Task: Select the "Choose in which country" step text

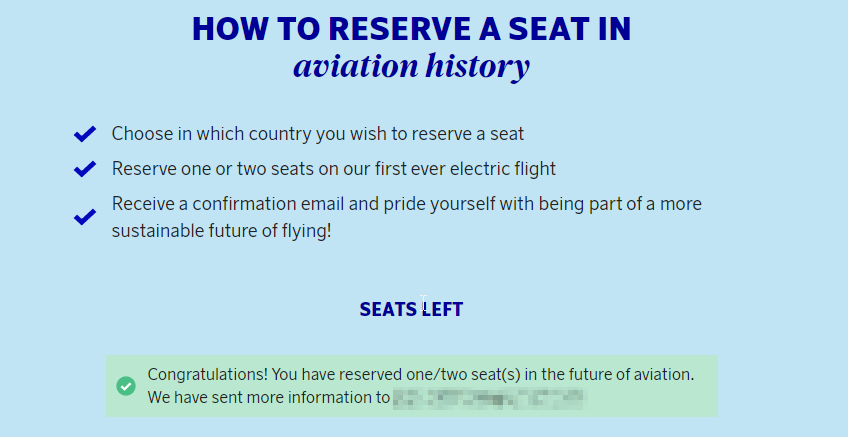Action: point(317,134)
